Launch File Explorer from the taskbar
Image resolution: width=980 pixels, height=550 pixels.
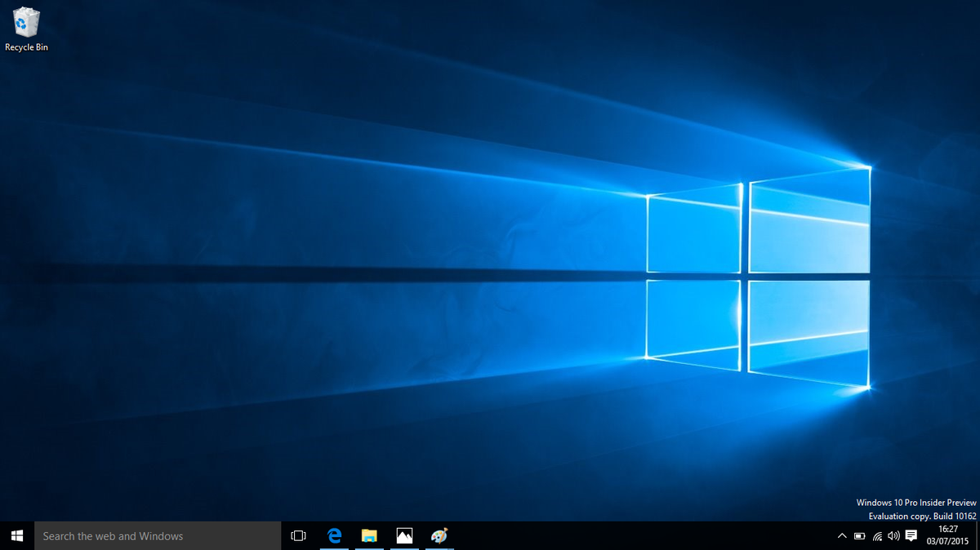click(370, 536)
